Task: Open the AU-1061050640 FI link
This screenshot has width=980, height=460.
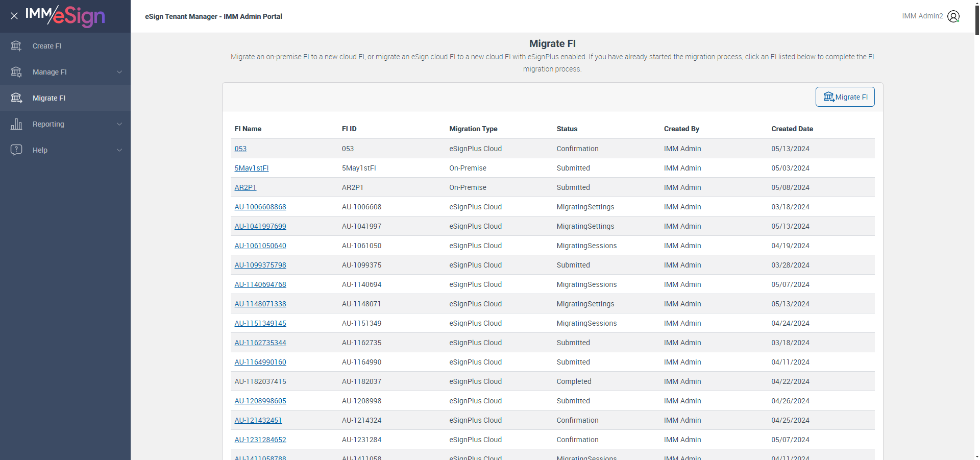Action: 260,246
